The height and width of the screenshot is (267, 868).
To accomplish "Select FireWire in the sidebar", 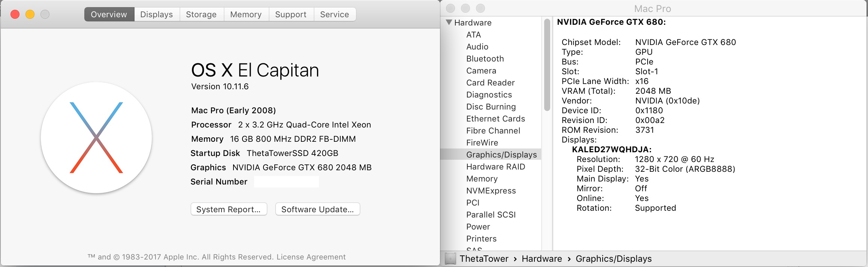I will tap(482, 142).
